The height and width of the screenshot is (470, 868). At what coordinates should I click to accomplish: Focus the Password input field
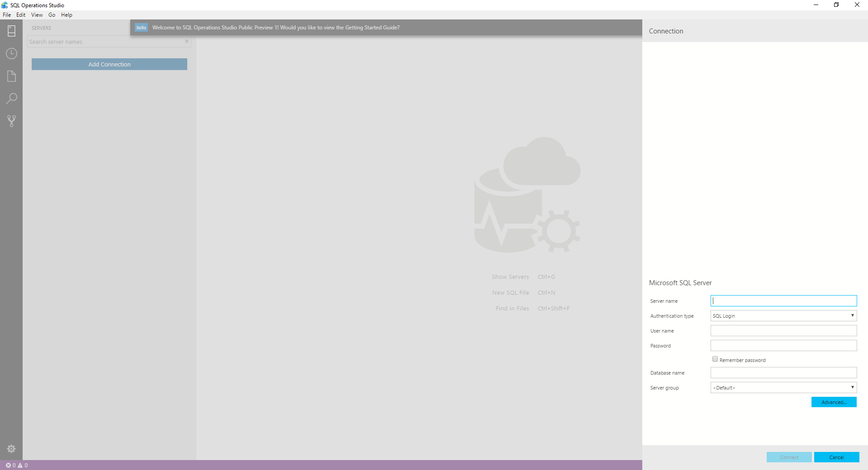point(783,346)
